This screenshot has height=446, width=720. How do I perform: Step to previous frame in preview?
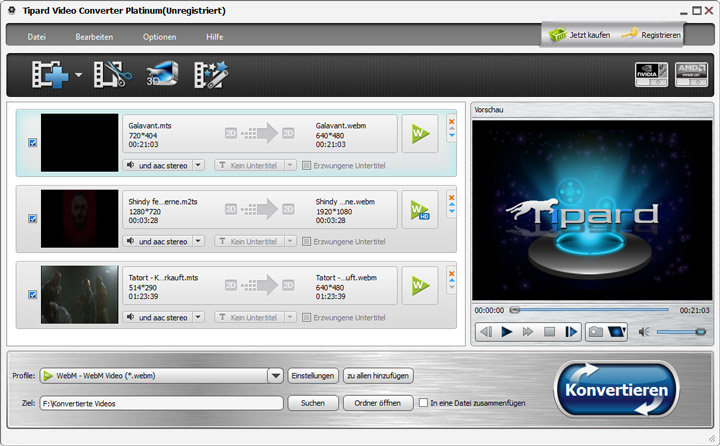tap(486, 332)
